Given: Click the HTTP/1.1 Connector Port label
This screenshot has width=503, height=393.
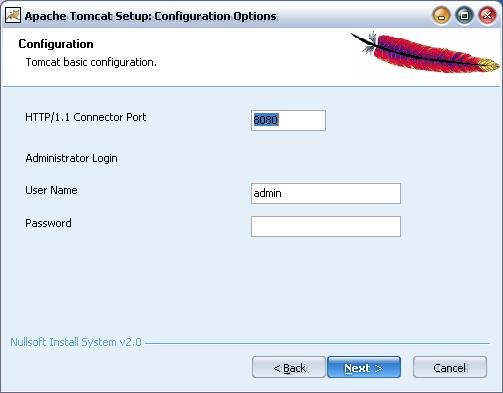Looking at the screenshot, I should (86, 117).
